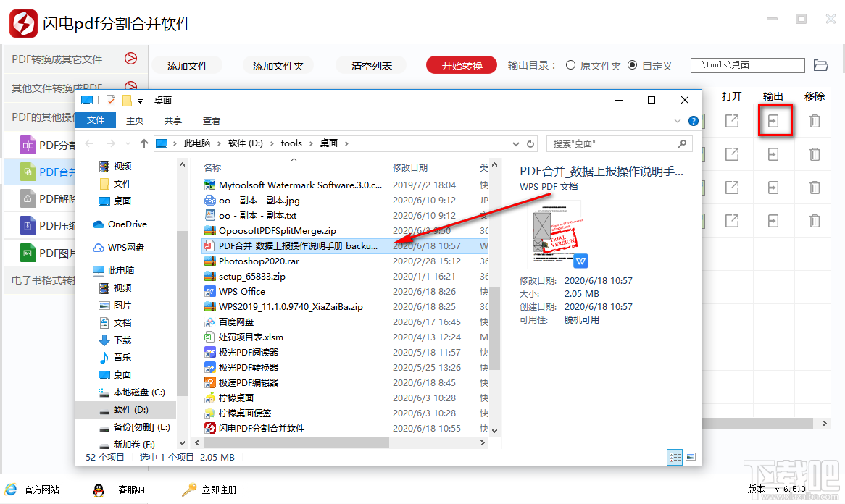Click 立即注册 key icon
This screenshot has width=845, height=504.
point(189,490)
